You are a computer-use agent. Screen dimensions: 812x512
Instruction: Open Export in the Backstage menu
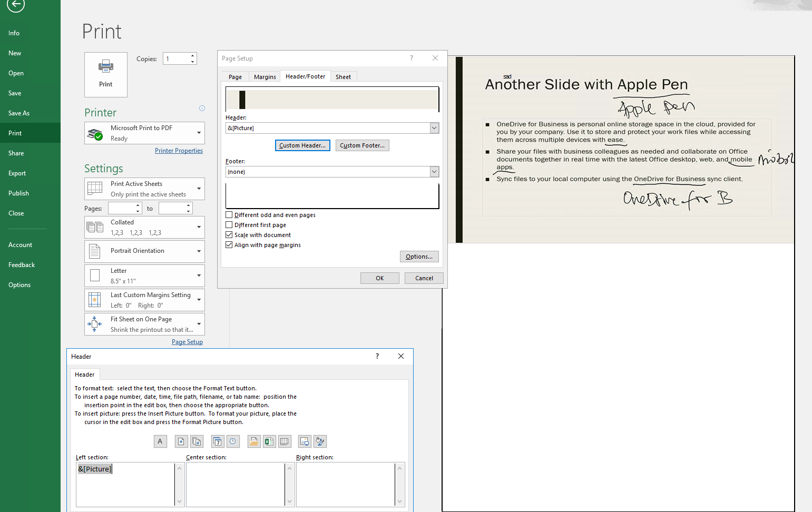30,173
